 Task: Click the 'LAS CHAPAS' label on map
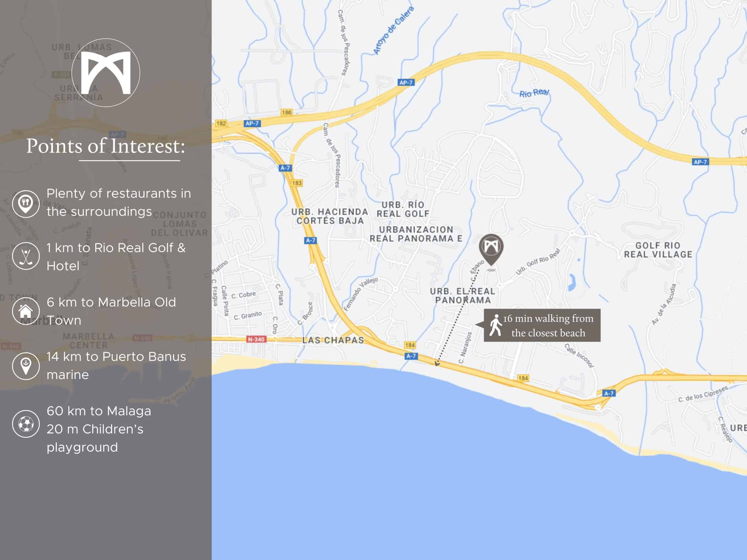(x=333, y=340)
